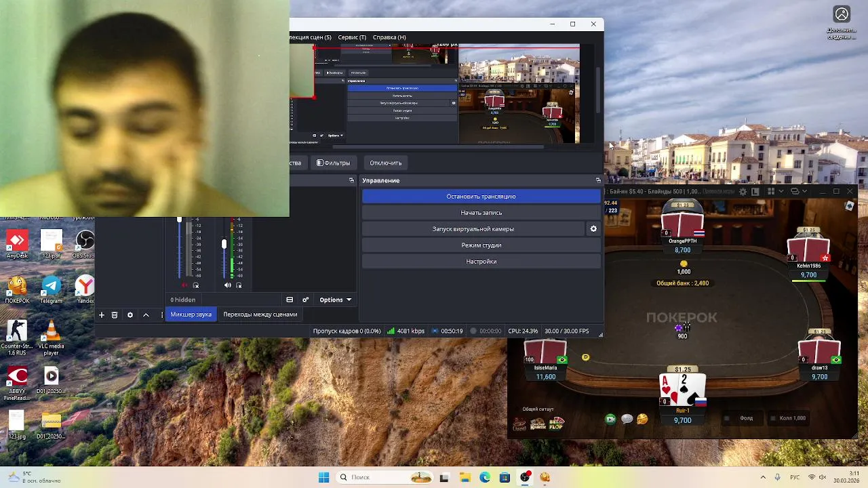Click the Telegram desktop shortcut
The height and width of the screenshot is (488, 868).
(x=51, y=290)
